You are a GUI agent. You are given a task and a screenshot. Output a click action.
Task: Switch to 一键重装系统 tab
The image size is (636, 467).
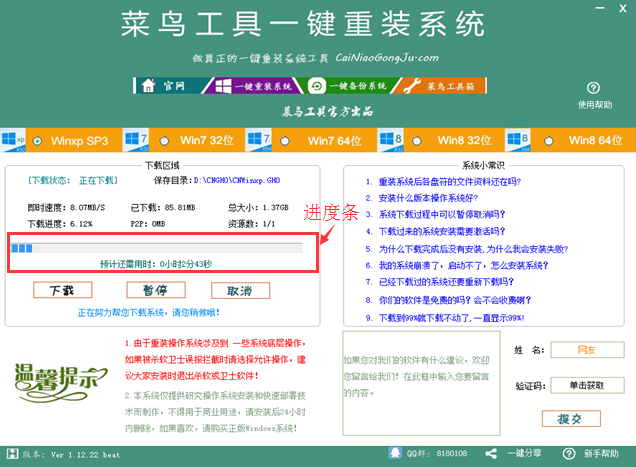pos(254,86)
